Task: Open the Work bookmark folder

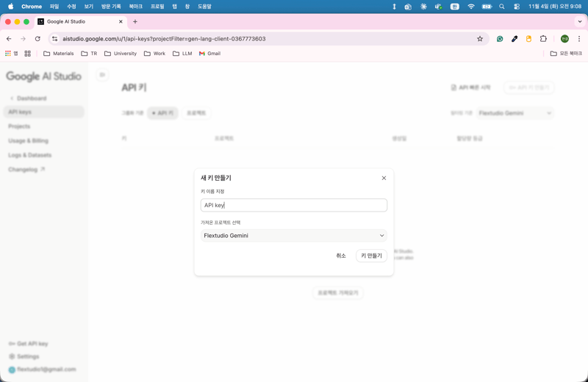Action: point(154,54)
